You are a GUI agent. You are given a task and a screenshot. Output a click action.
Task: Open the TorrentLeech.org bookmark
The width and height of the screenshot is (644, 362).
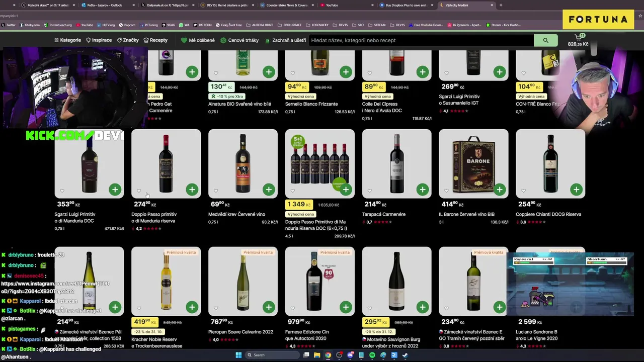pos(58,25)
